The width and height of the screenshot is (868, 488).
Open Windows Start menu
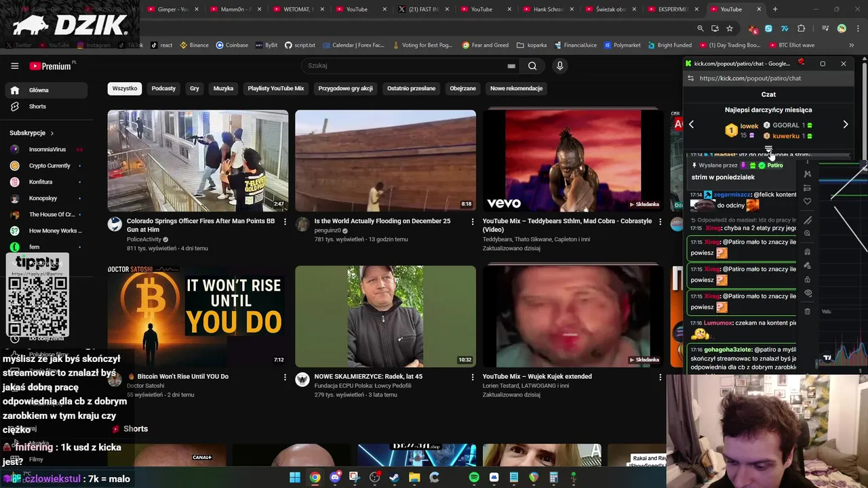295,477
